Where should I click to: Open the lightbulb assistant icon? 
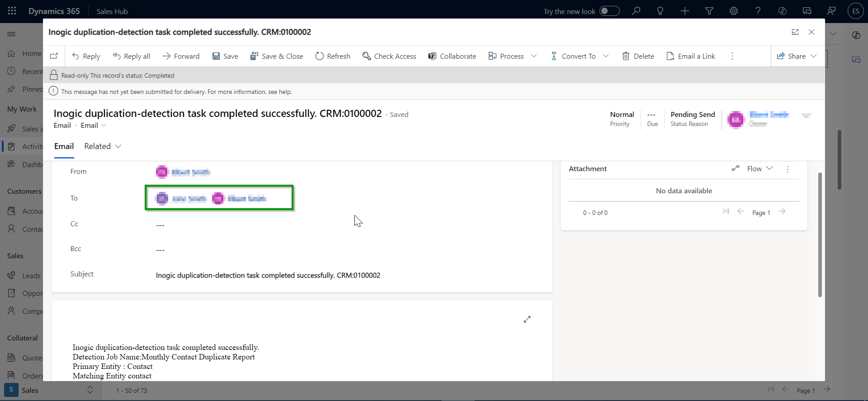tap(660, 11)
